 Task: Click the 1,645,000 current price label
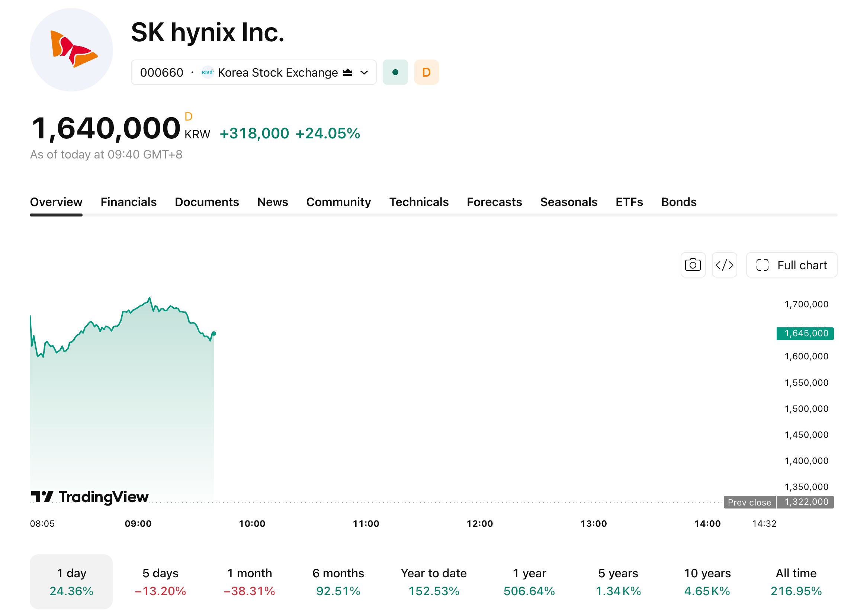pyautogui.click(x=805, y=333)
